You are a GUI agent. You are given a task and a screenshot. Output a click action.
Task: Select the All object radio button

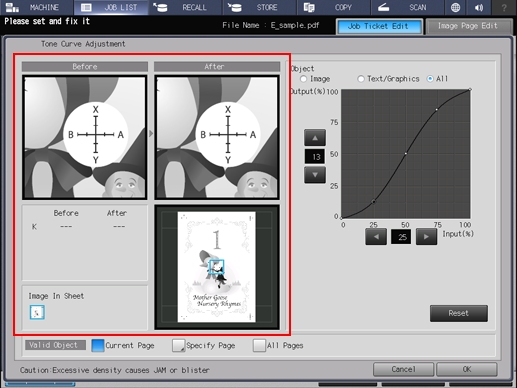coord(430,79)
